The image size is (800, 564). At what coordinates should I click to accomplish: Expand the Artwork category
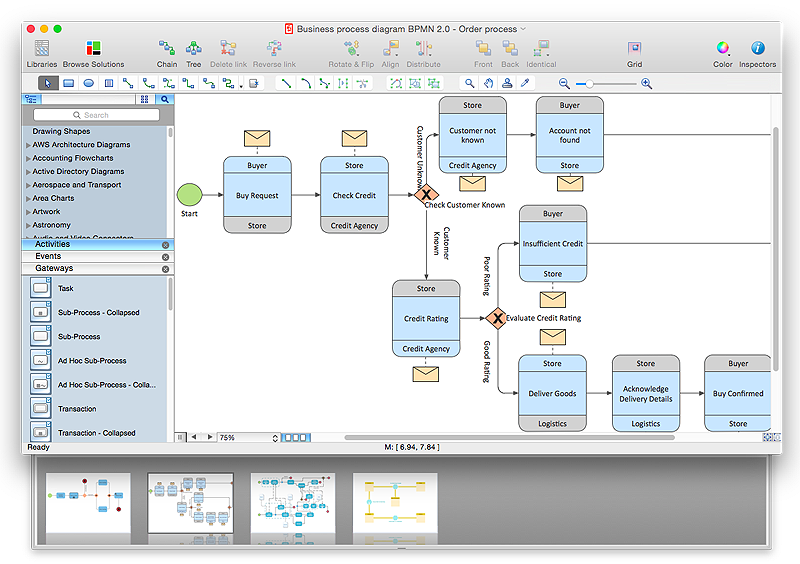coord(29,212)
